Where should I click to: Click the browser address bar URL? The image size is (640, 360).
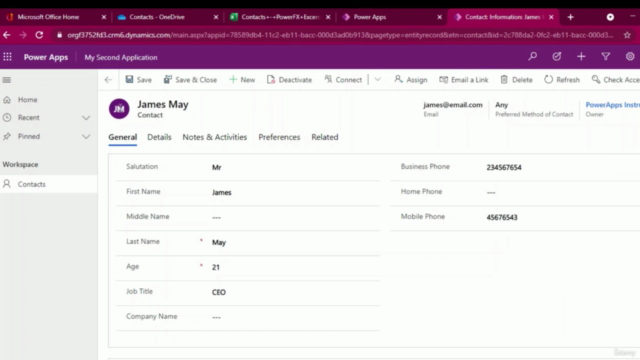coord(340,35)
